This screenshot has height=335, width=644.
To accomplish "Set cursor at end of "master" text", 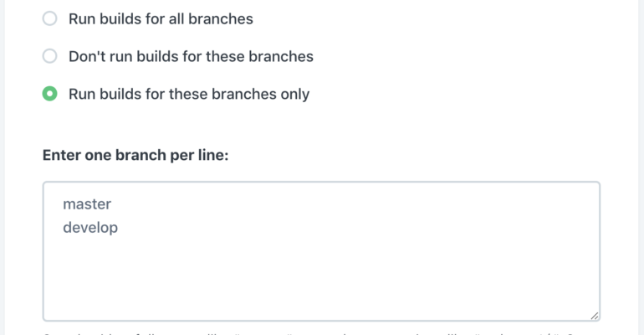I will pos(112,204).
